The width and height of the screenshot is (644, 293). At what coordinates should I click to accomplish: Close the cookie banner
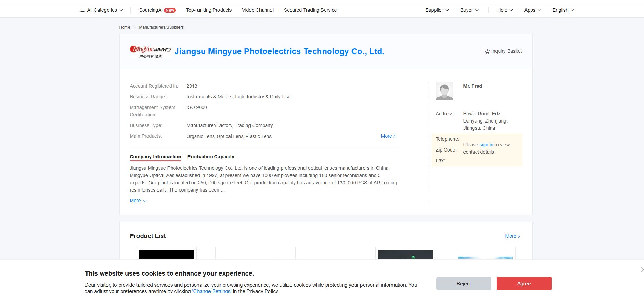pyautogui.click(x=641, y=270)
